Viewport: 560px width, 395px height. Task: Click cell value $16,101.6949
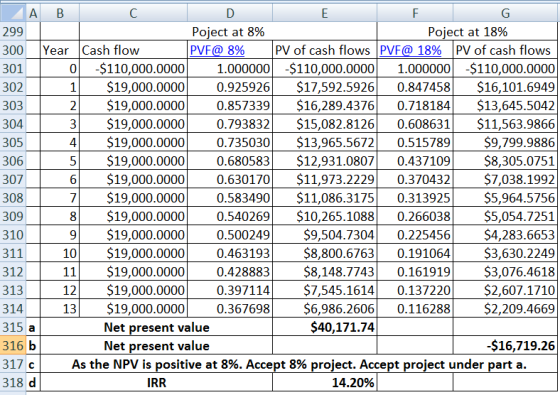[505, 87]
